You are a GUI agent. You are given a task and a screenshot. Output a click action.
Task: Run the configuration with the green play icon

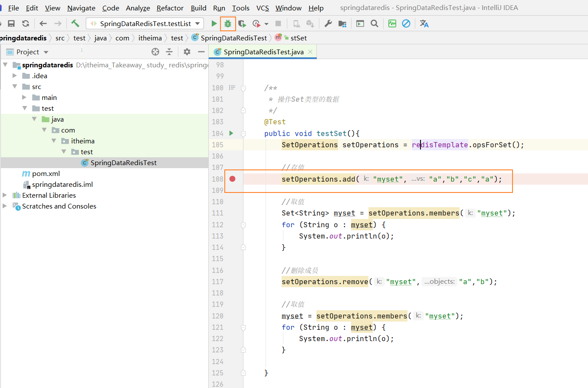point(214,23)
